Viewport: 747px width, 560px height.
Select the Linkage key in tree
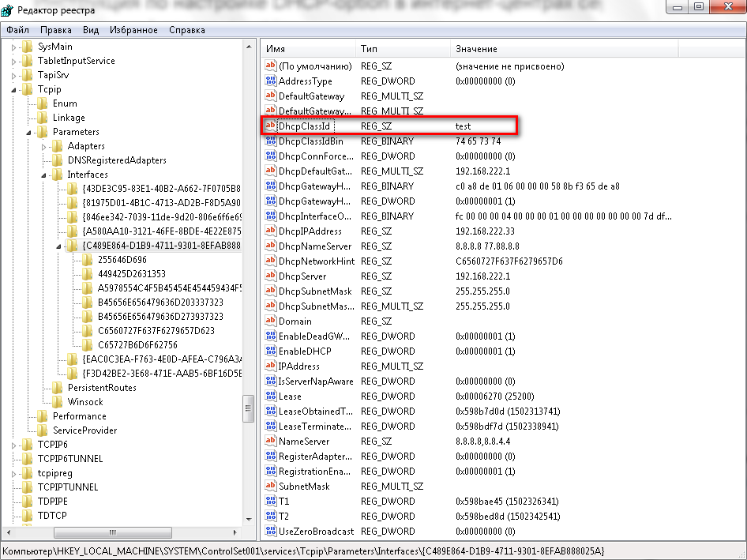69,118
